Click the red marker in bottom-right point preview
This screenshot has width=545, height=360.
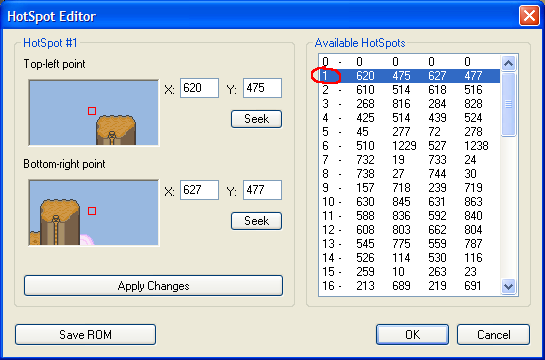tap(92, 211)
